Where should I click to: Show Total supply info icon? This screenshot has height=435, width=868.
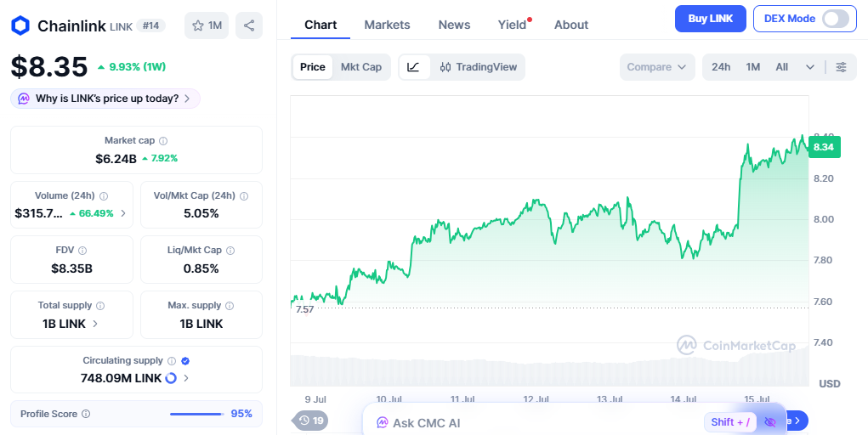click(100, 306)
